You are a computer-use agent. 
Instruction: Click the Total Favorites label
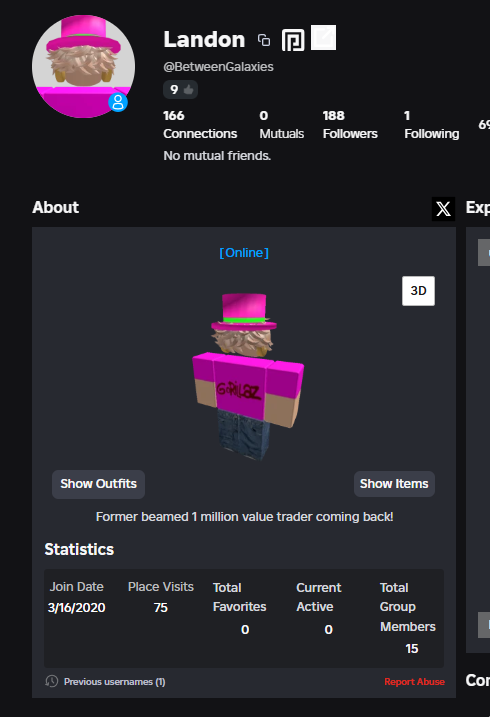coord(240,597)
